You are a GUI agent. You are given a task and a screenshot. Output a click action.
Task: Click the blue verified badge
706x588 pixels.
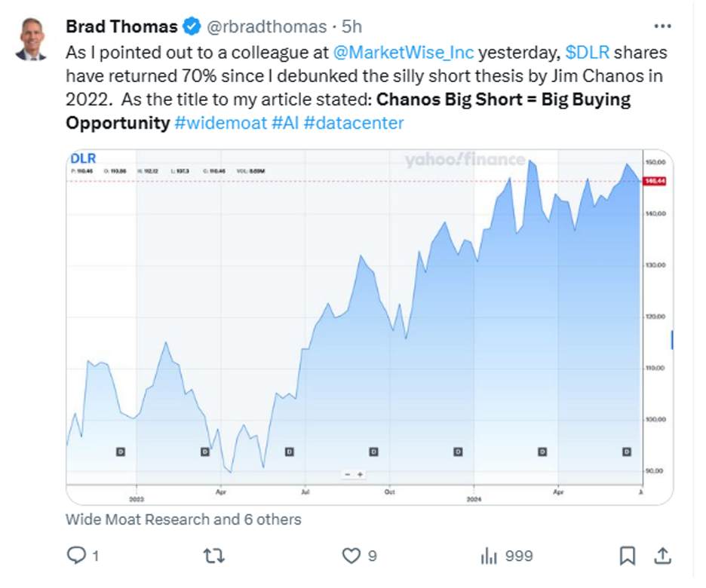point(192,26)
